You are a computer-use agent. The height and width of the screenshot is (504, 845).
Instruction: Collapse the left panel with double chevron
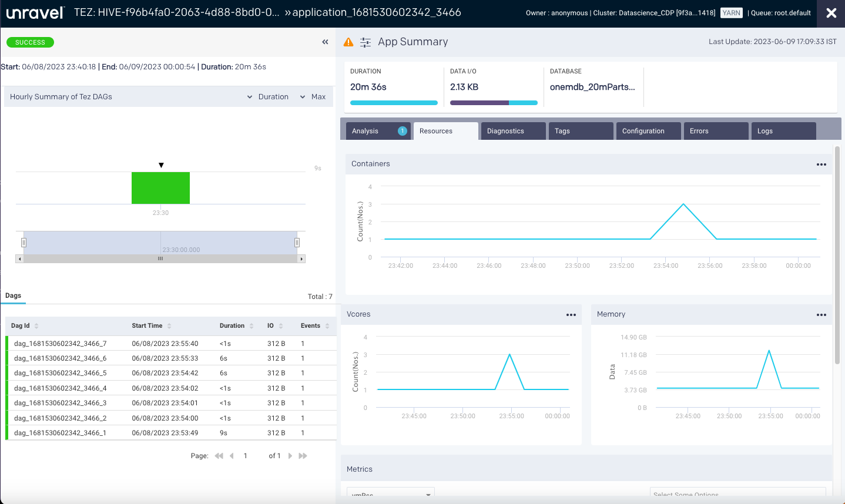pyautogui.click(x=325, y=42)
